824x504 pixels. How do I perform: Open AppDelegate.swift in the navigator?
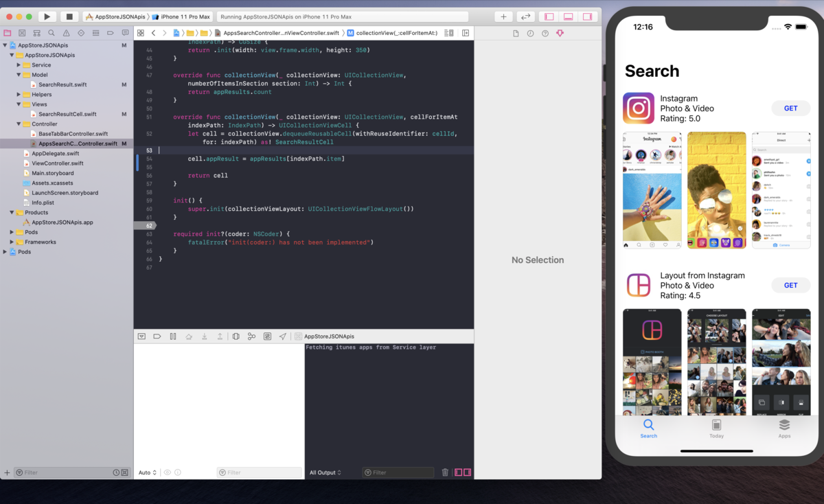(x=55, y=154)
